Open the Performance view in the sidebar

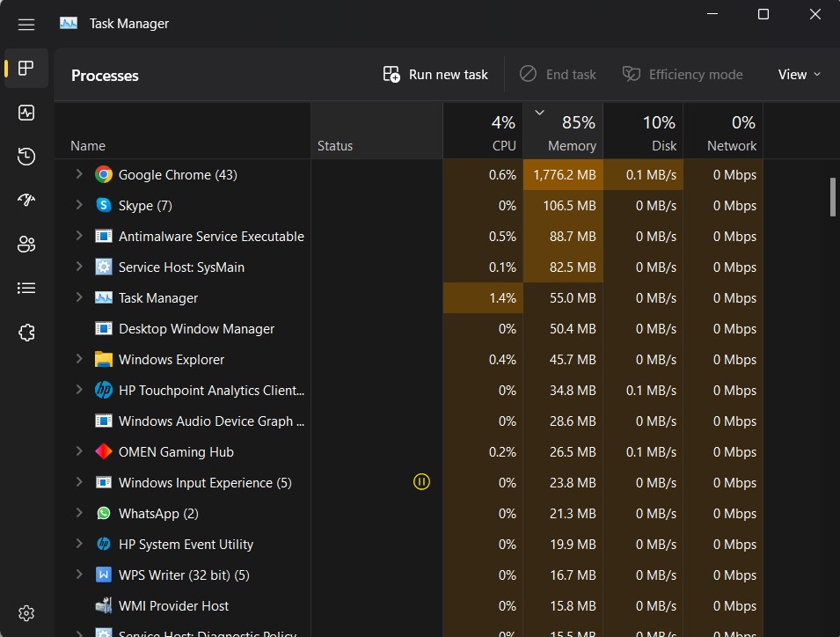pyautogui.click(x=26, y=113)
